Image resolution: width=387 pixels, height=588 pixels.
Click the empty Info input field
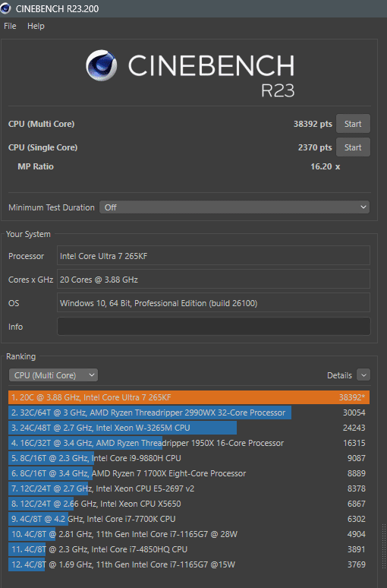(x=213, y=327)
